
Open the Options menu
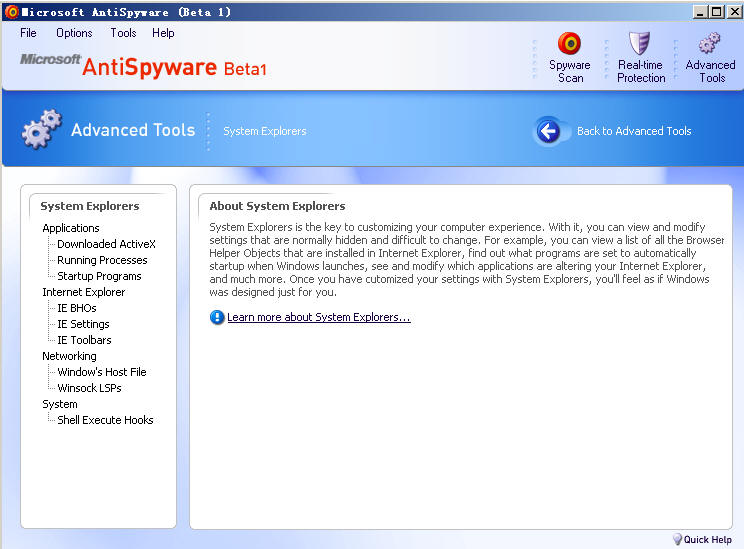coord(74,33)
